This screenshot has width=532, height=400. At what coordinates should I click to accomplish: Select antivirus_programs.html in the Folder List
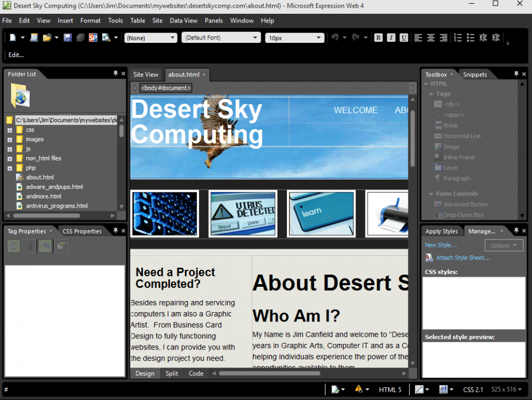(x=57, y=205)
